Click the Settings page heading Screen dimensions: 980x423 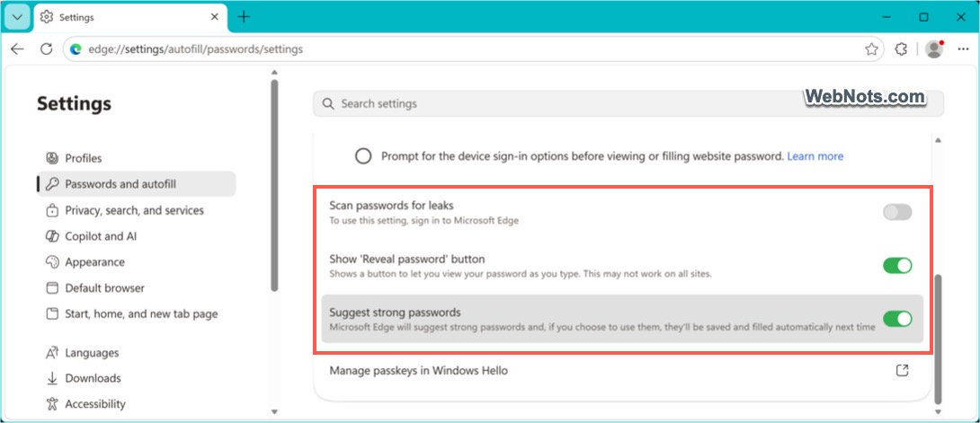[75, 103]
